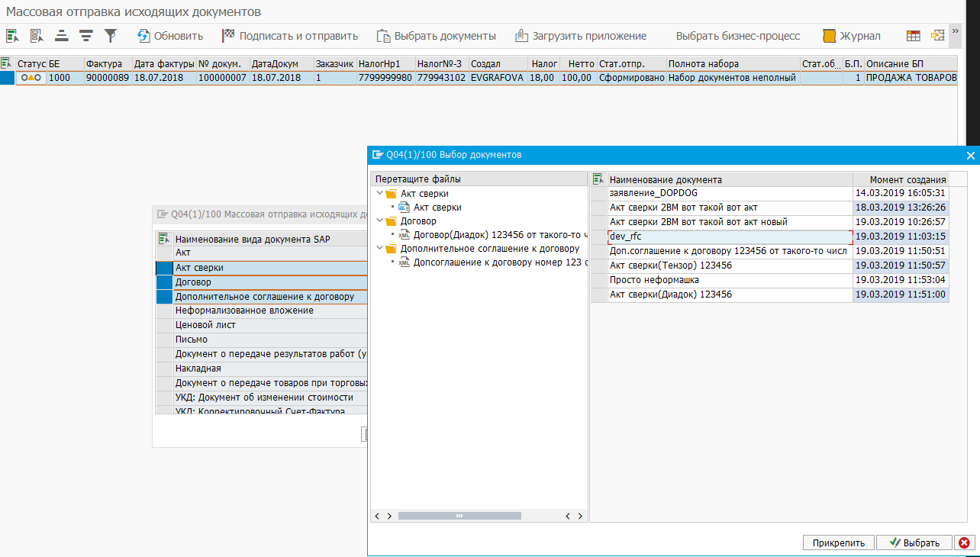Click the Прикрепить button
This screenshot has width=980, height=557.
838,543
